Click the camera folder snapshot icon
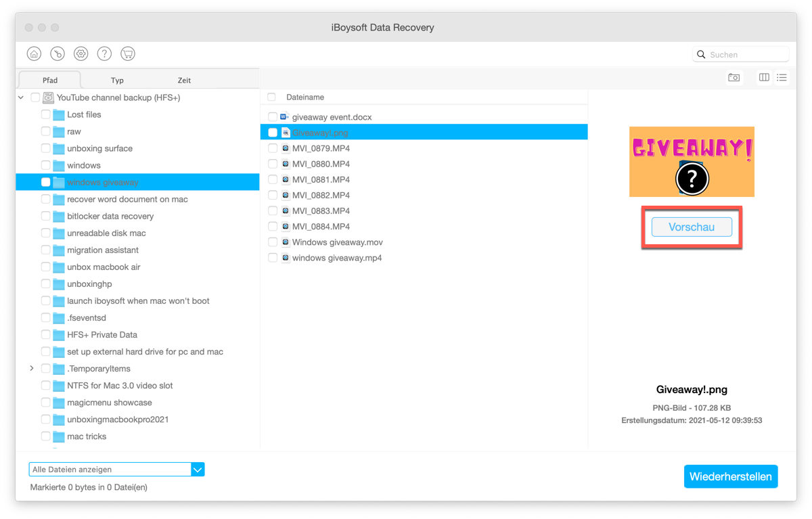This screenshot has width=812, height=519. 734,78
